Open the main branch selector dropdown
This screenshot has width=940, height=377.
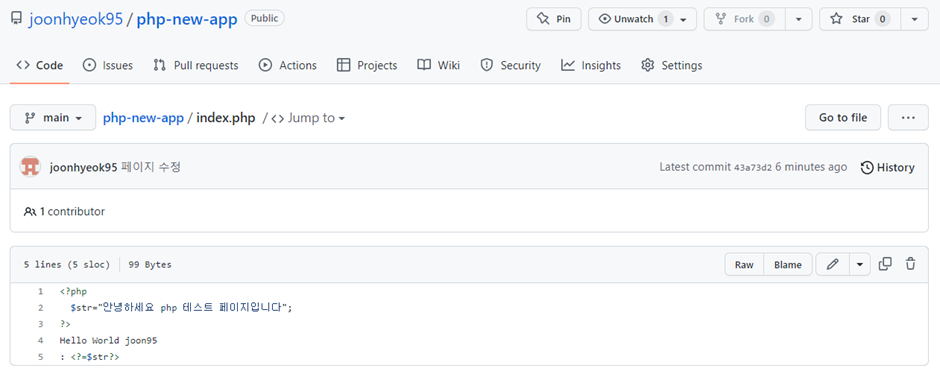(x=53, y=117)
